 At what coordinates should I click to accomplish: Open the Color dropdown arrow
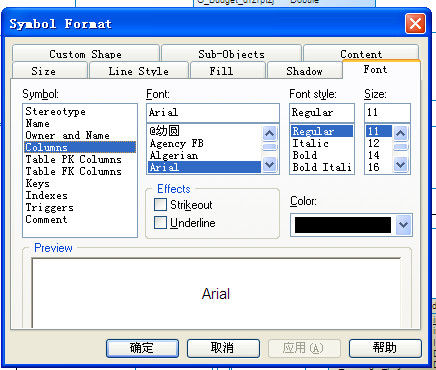[403, 225]
